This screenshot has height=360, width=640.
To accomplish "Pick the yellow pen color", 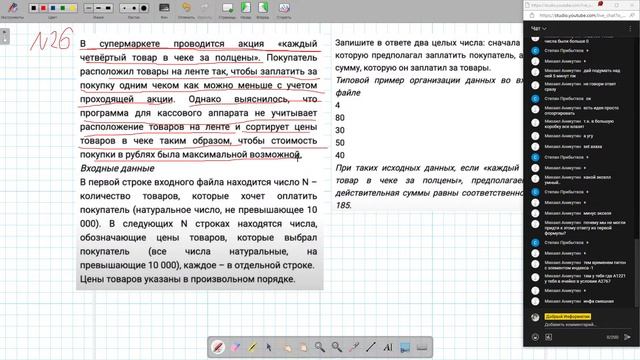I will (x=72, y=8).
